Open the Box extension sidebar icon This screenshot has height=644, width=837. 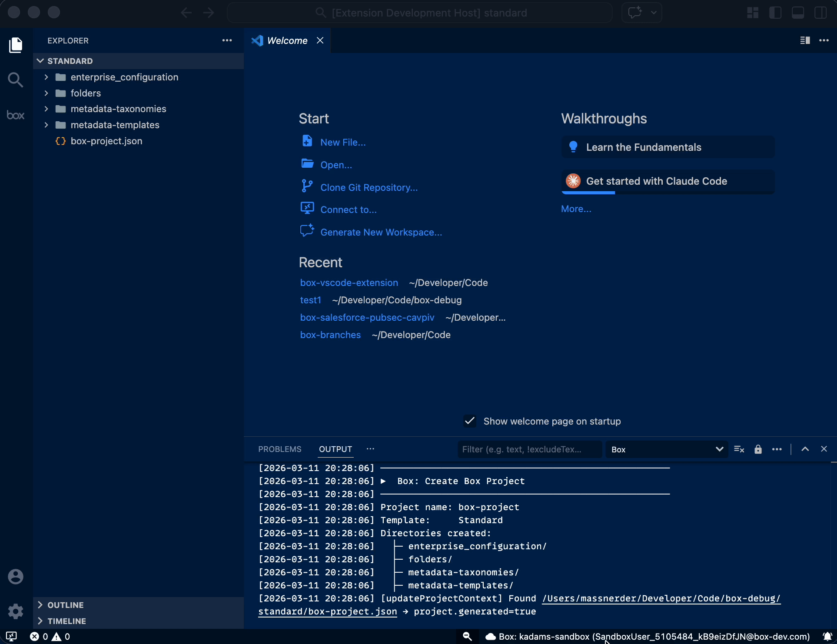pyautogui.click(x=16, y=115)
